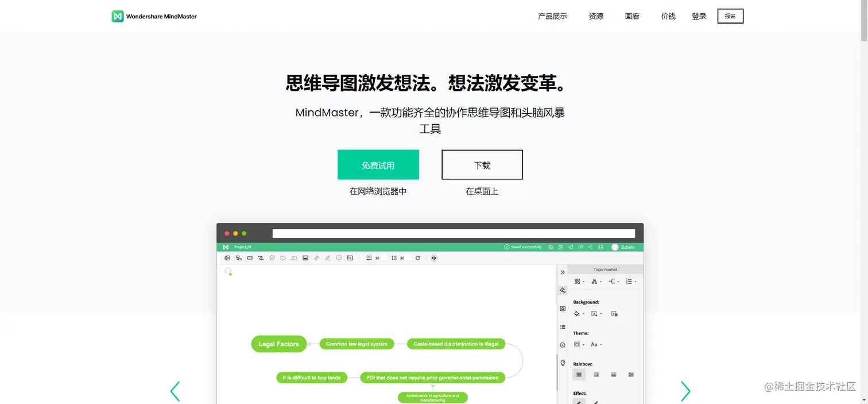Viewport: 868px width, 404px height.
Task: Collapse the side panel with double chevron
Action: coord(563,272)
